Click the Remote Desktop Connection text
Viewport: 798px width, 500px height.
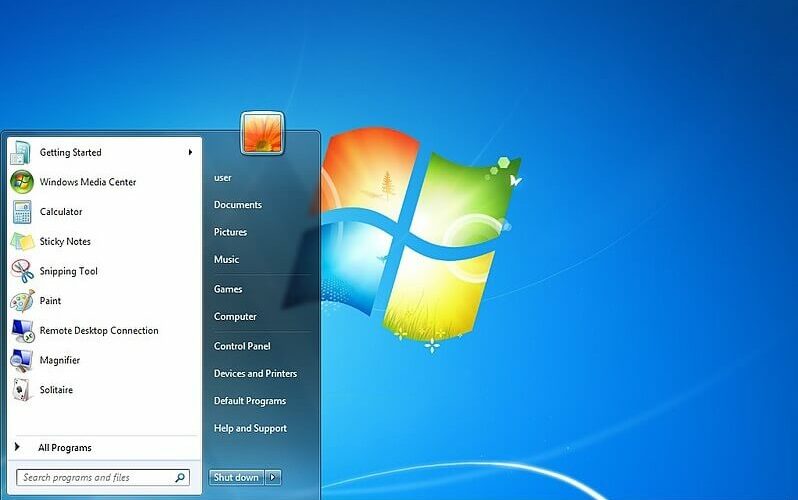click(99, 331)
